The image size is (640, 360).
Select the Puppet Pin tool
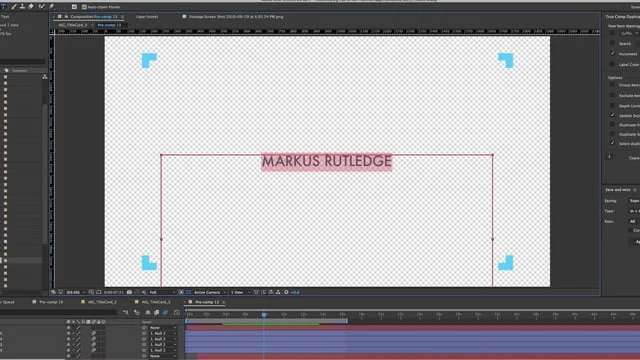pyautogui.click(x=51, y=7)
